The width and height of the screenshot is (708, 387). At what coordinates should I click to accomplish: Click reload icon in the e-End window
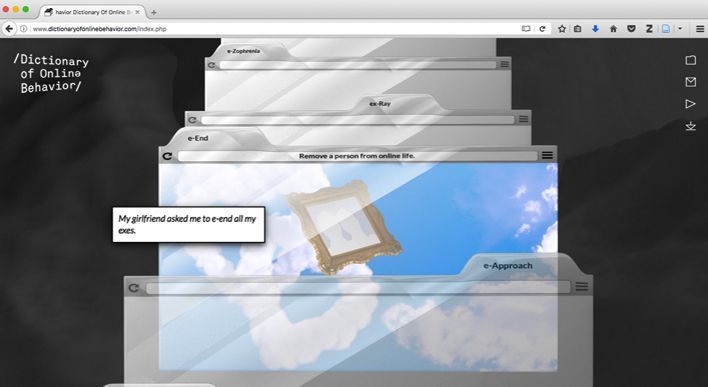click(x=167, y=156)
